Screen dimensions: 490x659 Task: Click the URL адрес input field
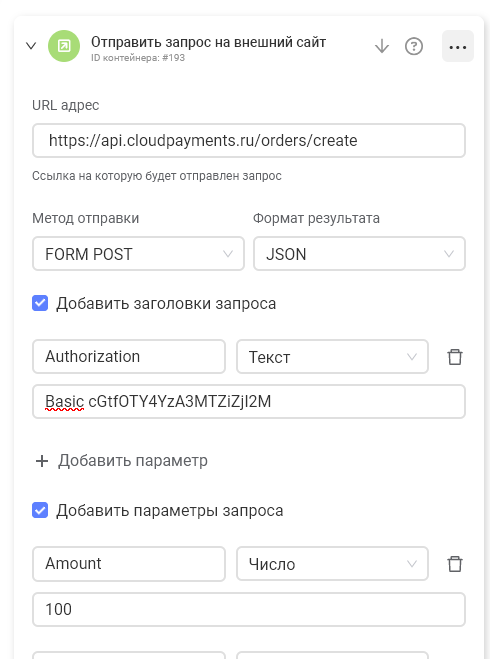[x=249, y=140]
